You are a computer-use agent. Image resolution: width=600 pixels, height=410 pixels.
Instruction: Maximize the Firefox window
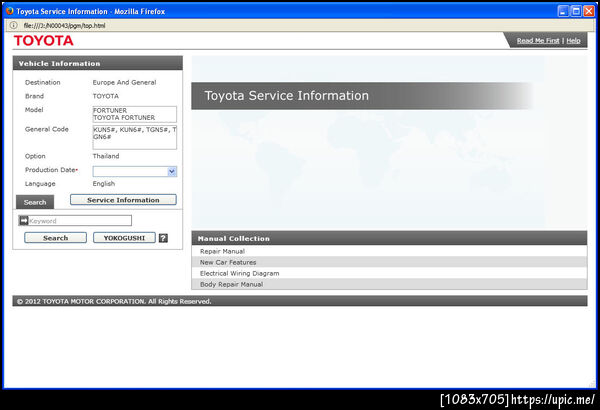pos(576,11)
